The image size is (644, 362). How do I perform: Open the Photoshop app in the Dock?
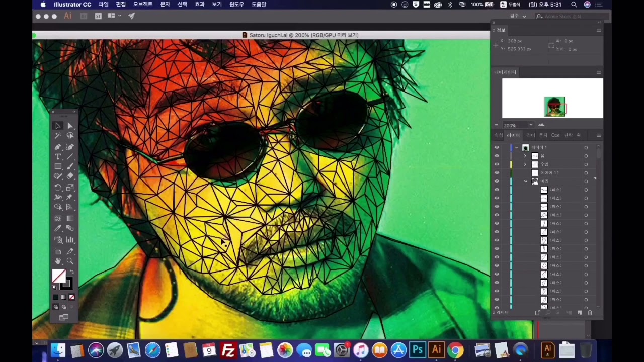coord(417,350)
